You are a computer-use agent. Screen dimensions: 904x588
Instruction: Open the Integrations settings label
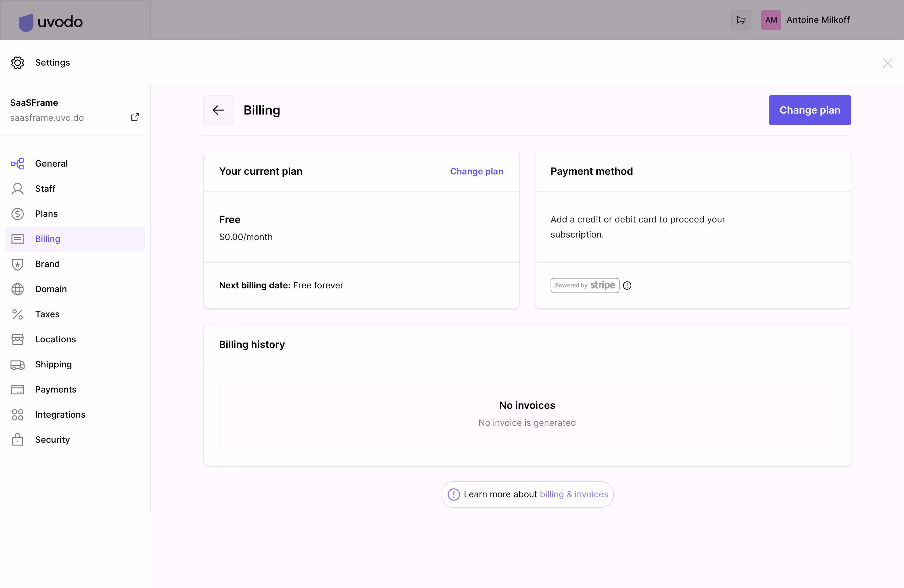pyautogui.click(x=60, y=414)
